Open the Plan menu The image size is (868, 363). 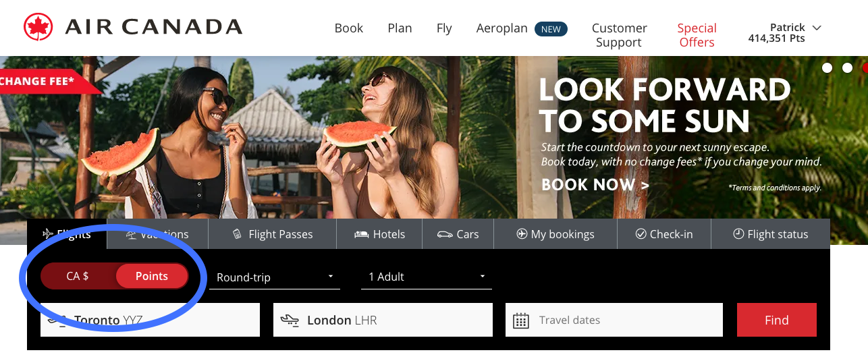click(x=400, y=28)
